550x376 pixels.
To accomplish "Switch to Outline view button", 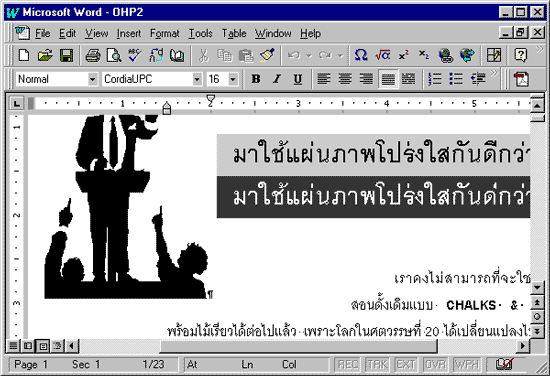I will [57, 346].
